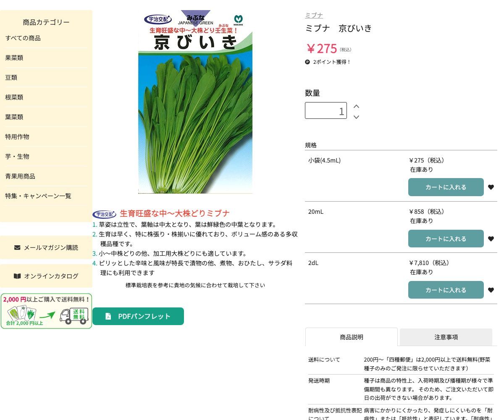504x420 pixels.
Task: Click the free shipping banner image
Action: click(46, 311)
